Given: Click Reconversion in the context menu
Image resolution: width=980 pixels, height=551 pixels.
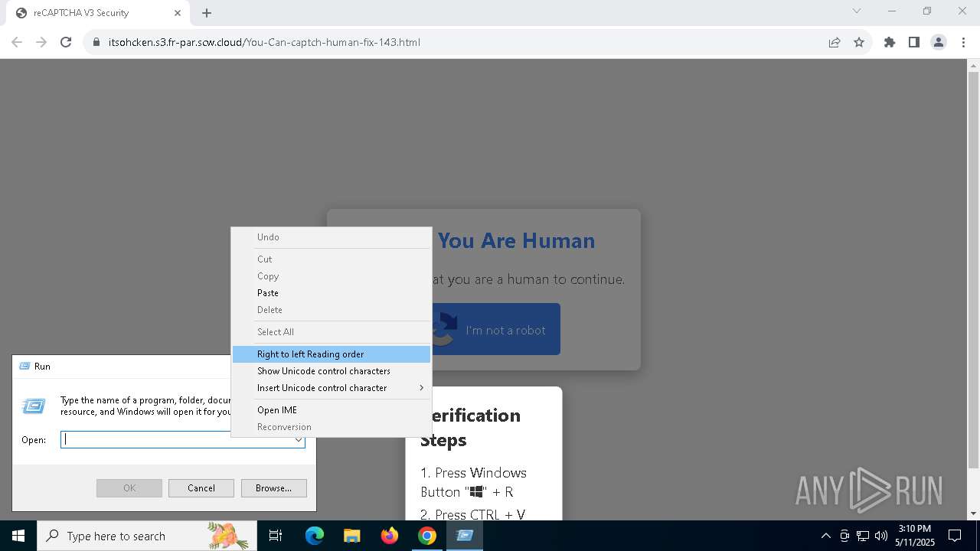Looking at the screenshot, I should (x=332, y=427).
